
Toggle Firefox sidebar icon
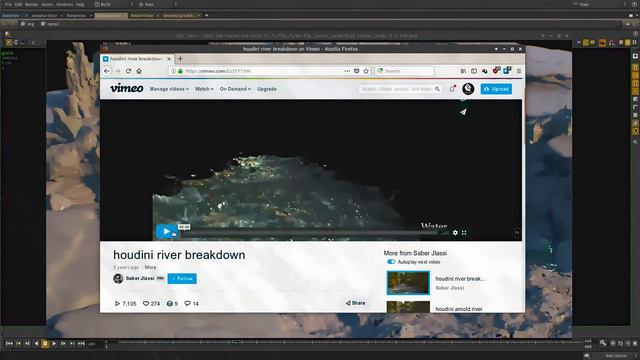tap(474, 71)
